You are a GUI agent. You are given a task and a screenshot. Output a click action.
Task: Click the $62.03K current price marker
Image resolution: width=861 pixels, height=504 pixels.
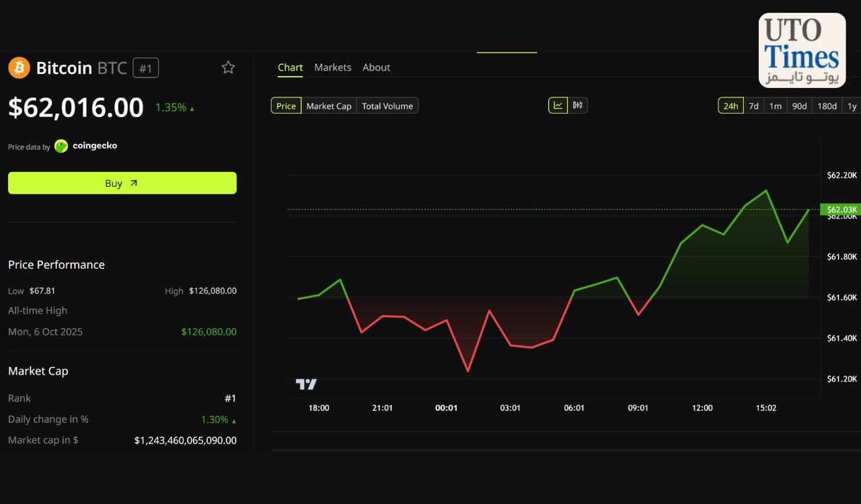[x=841, y=210]
